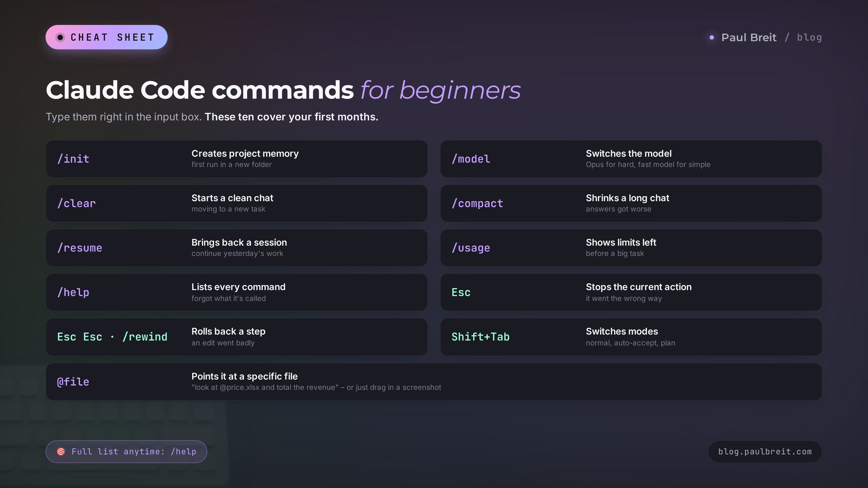The width and height of the screenshot is (868, 488).
Task: Click 'before a big task' note
Action: [x=615, y=253]
